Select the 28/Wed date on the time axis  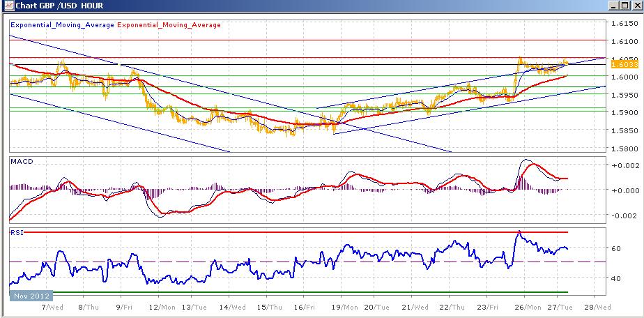coord(597,307)
